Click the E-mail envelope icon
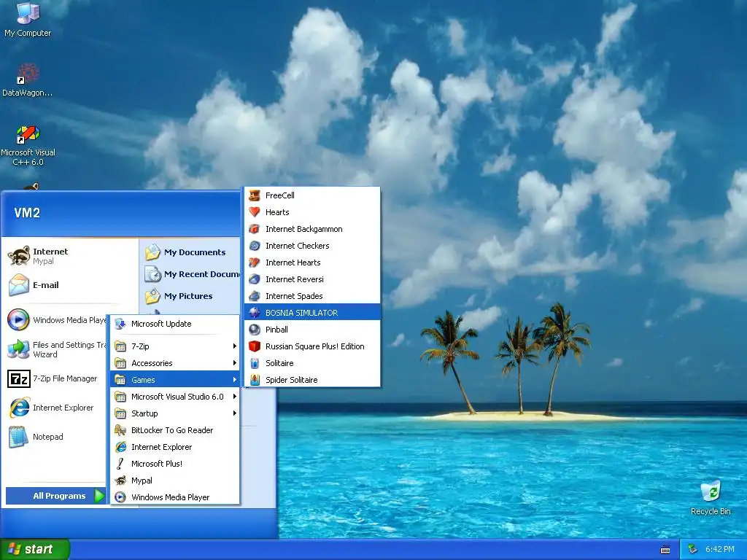This screenshot has width=747, height=560. (x=19, y=285)
